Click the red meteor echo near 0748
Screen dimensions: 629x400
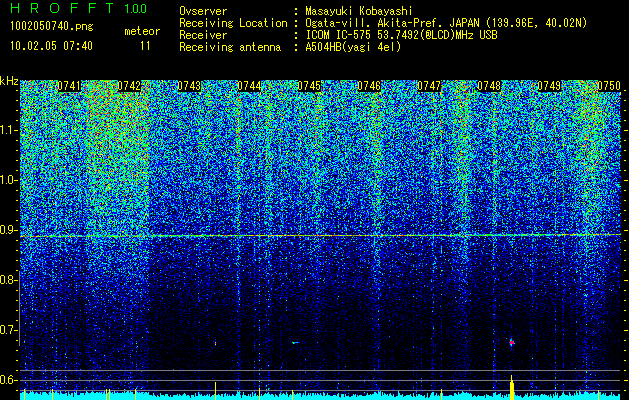pyautogui.click(x=511, y=342)
